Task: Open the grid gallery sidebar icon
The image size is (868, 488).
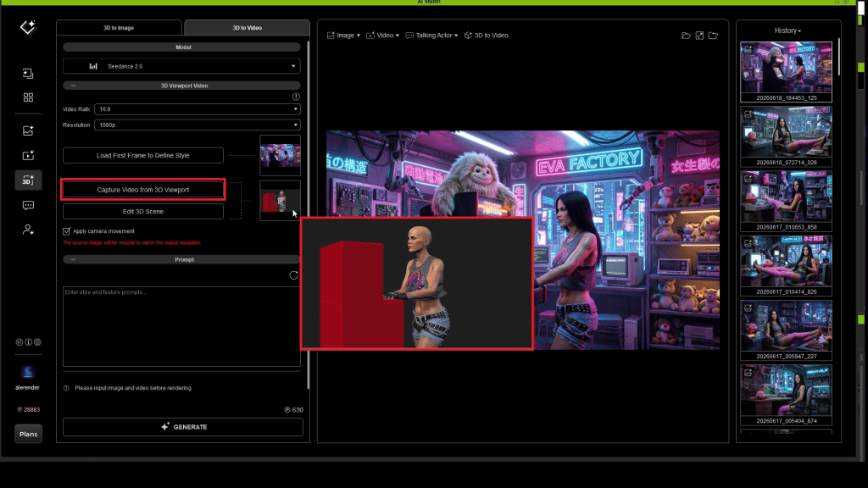Action: click(28, 98)
